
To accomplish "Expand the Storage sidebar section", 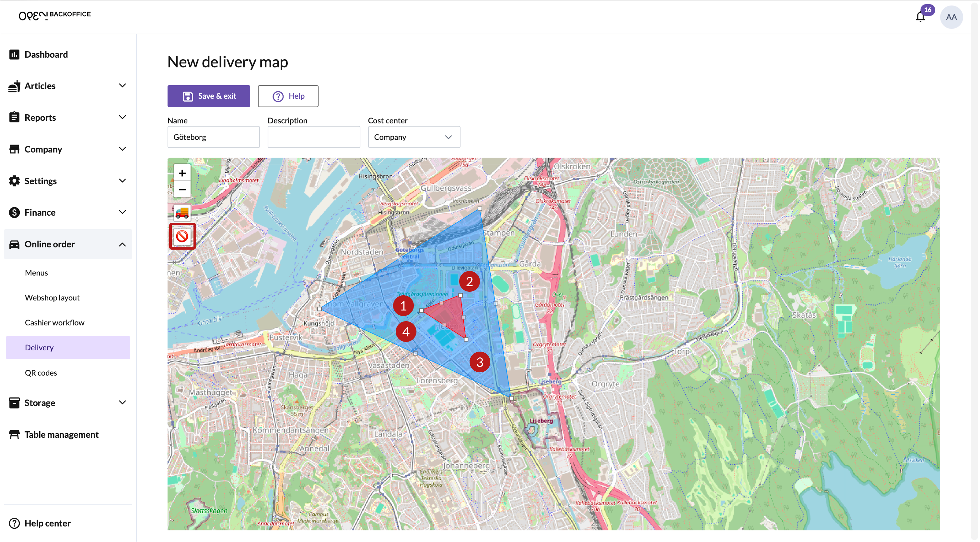I will 122,402.
